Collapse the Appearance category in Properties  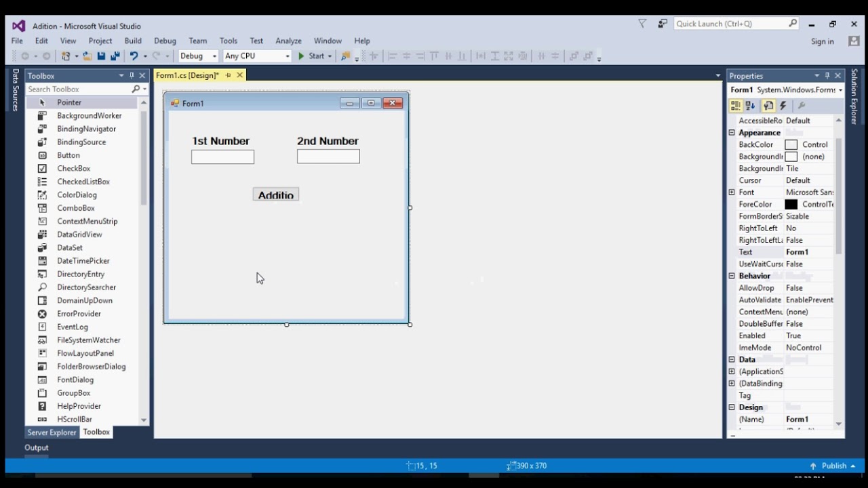[x=732, y=133]
